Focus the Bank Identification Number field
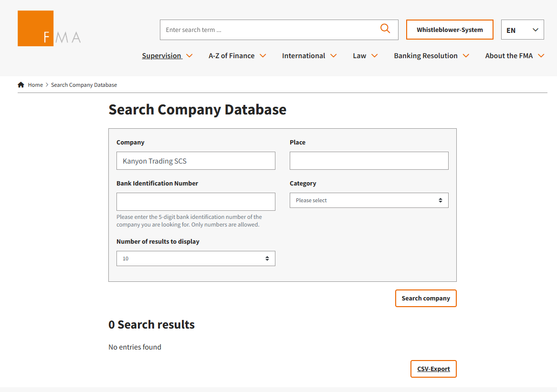557x392 pixels. pos(196,202)
